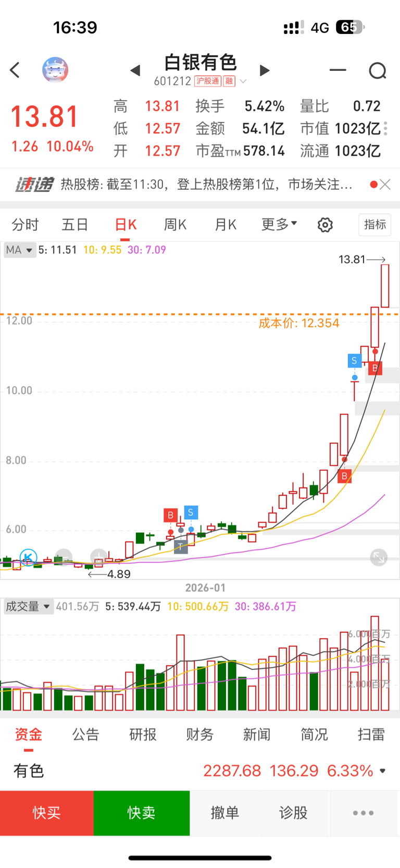Select the 日K chart tab

coord(125,225)
